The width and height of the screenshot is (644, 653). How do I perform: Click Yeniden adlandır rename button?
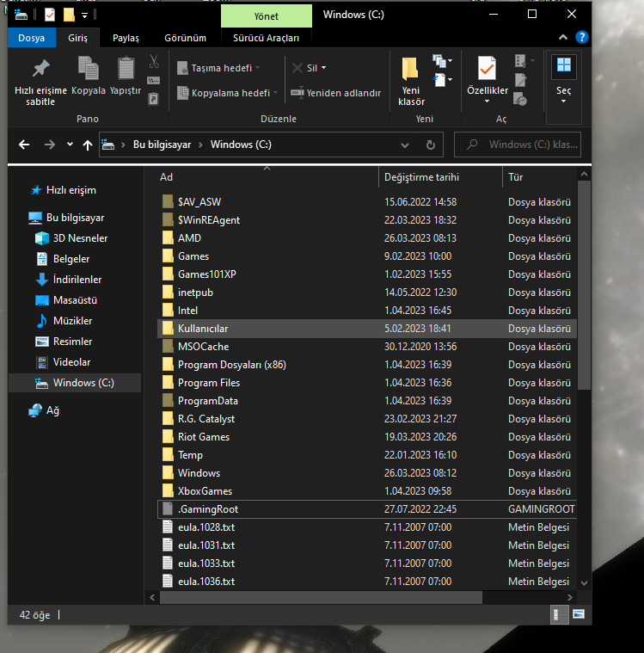(335, 93)
